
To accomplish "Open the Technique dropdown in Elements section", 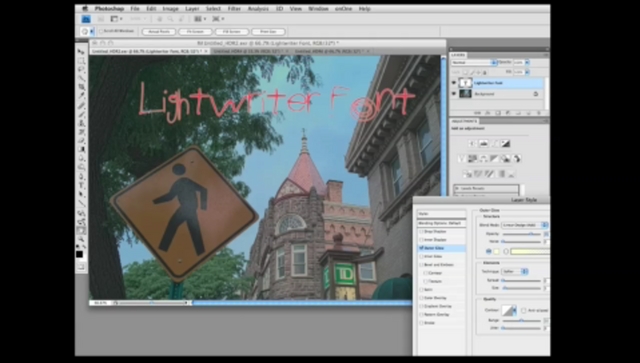I will [x=515, y=272].
